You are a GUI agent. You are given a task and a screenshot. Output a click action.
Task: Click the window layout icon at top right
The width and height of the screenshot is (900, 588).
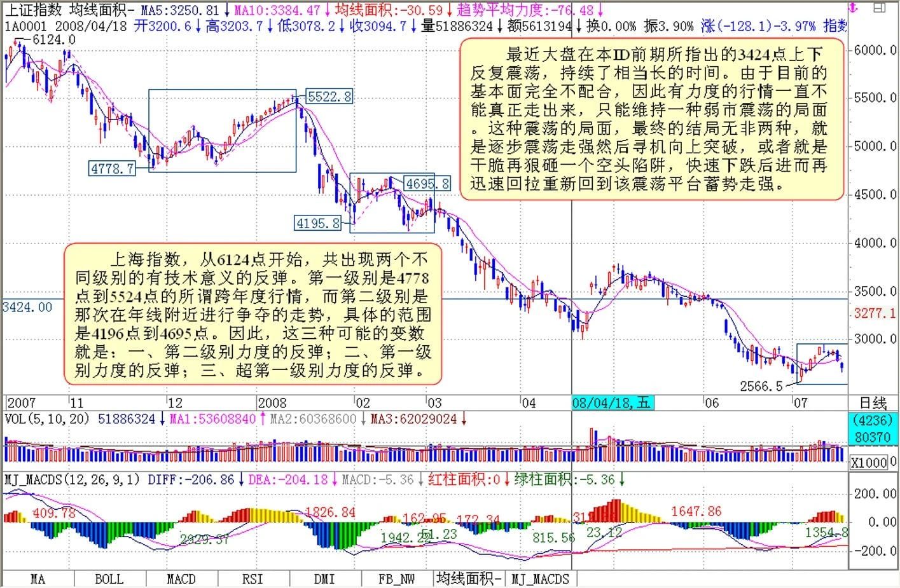pos(880,8)
